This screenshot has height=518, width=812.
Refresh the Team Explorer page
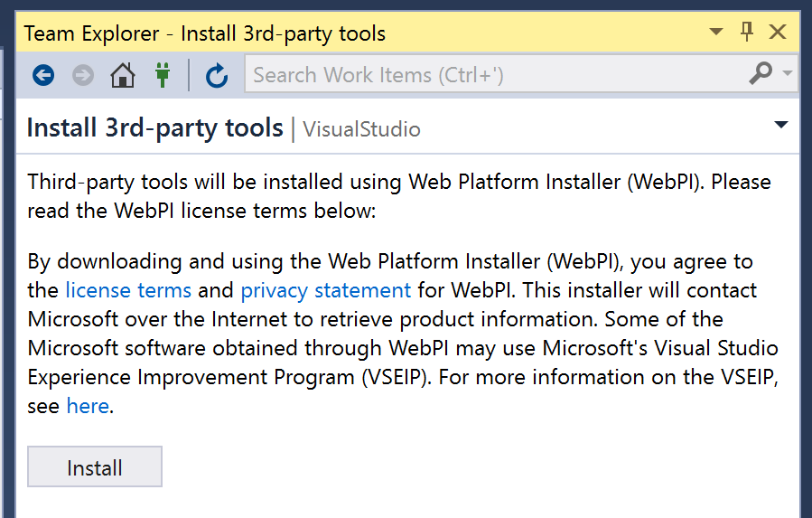pyautogui.click(x=217, y=75)
